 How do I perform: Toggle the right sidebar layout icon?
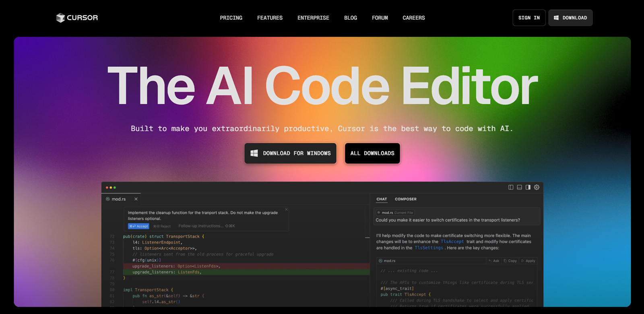point(528,187)
